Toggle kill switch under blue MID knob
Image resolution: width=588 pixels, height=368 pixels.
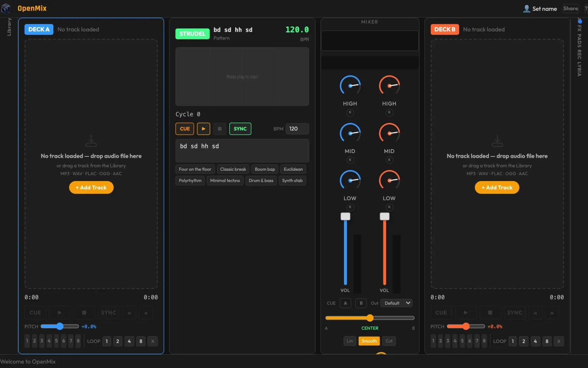coord(350,160)
